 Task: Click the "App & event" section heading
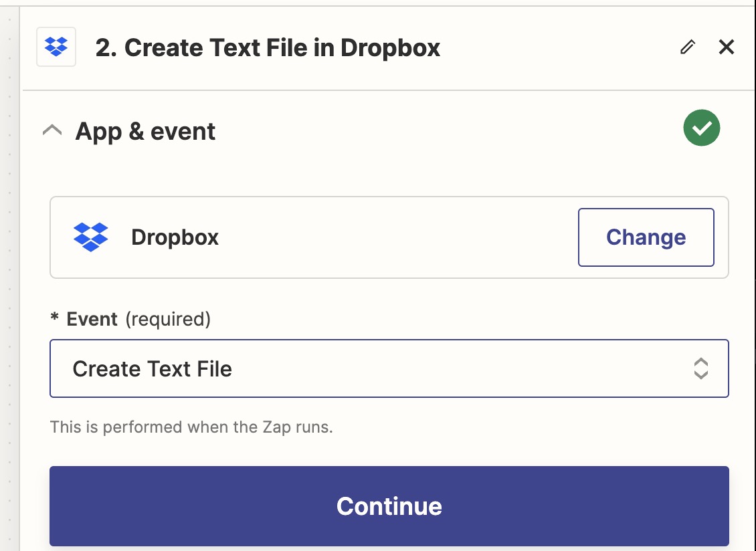tap(145, 131)
